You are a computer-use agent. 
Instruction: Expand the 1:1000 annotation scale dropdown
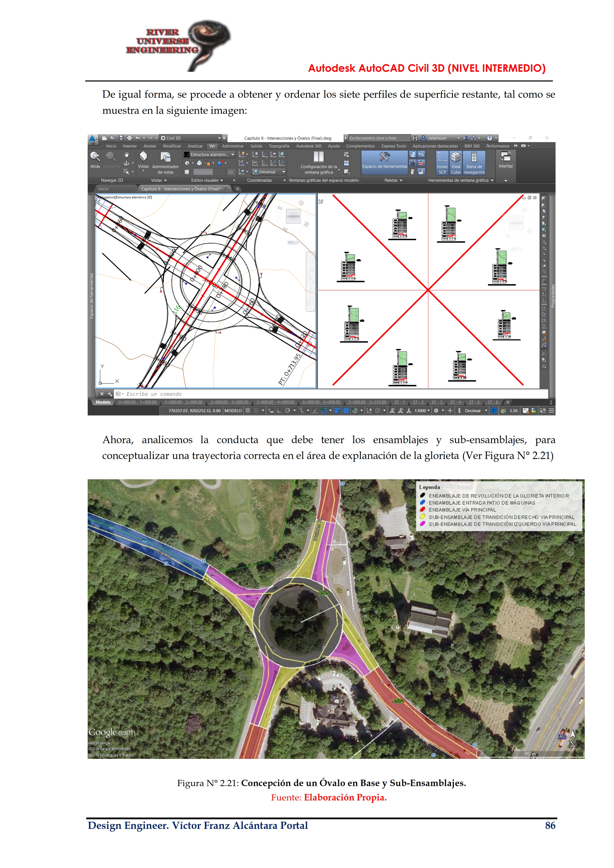422,410
